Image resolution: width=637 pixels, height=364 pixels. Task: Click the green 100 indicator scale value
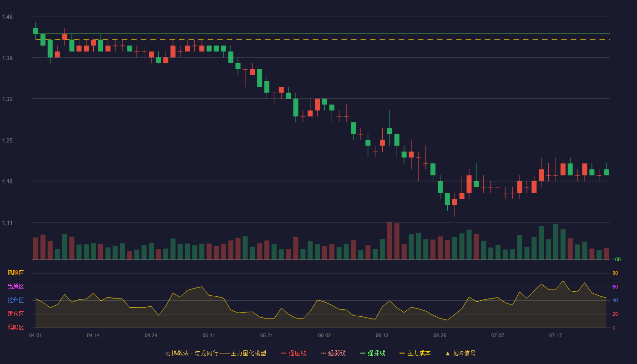pyautogui.click(x=617, y=260)
